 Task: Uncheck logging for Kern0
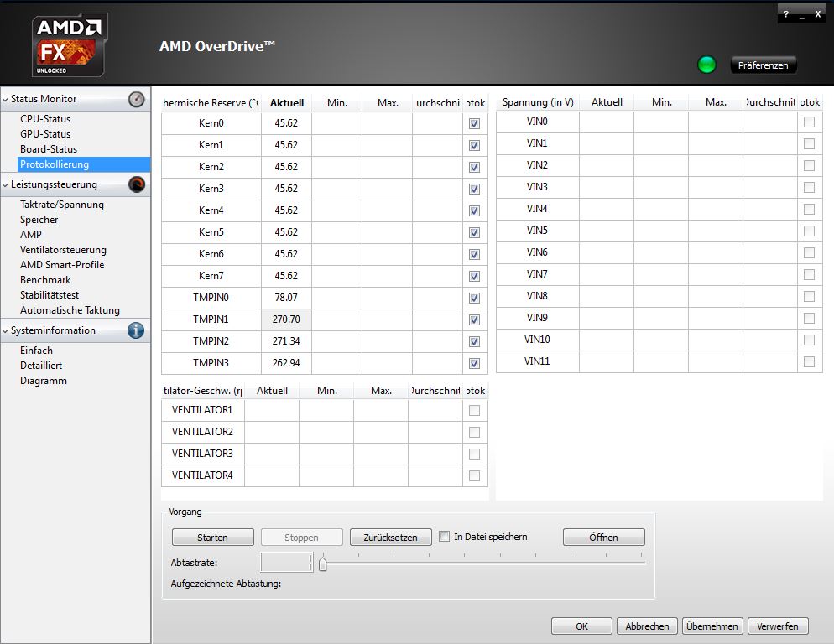tap(474, 123)
